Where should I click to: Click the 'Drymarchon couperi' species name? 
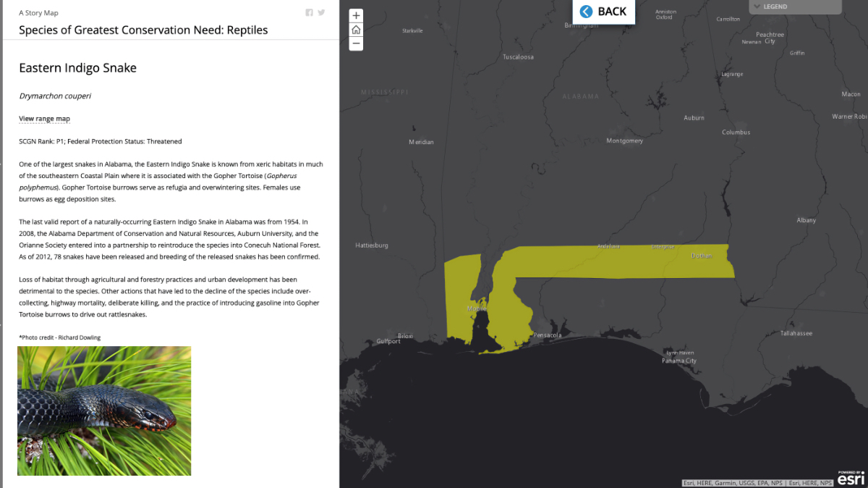55,96
